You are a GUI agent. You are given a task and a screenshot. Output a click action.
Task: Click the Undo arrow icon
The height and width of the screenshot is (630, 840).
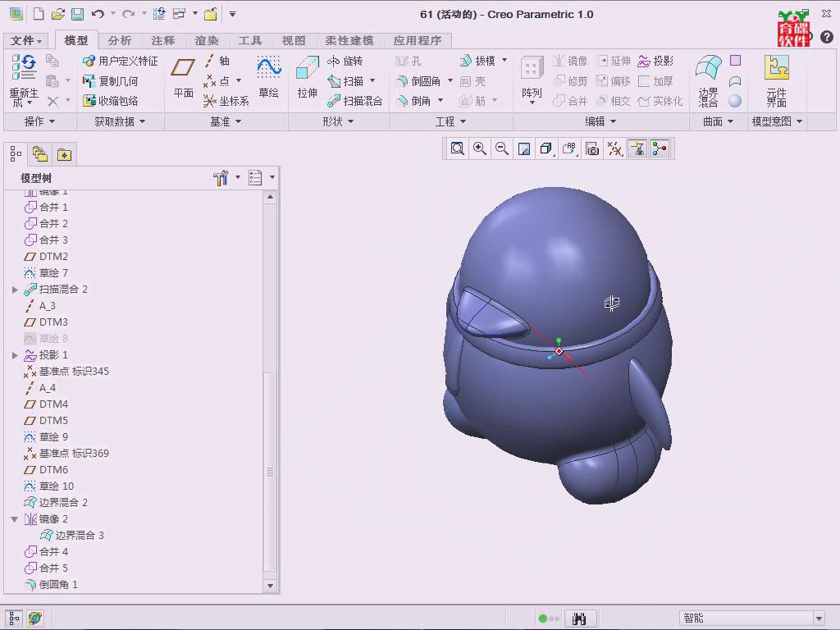coord(98,14)
